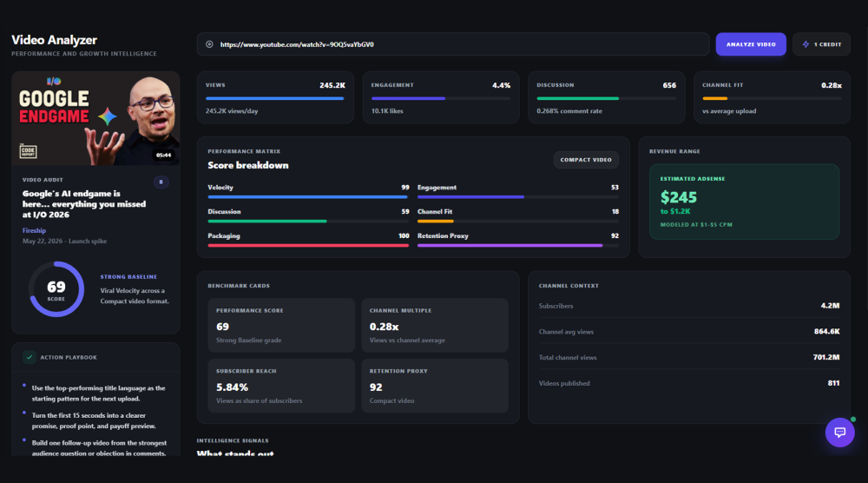Click the "$245" revenue amount

click(x=678, y=197)
